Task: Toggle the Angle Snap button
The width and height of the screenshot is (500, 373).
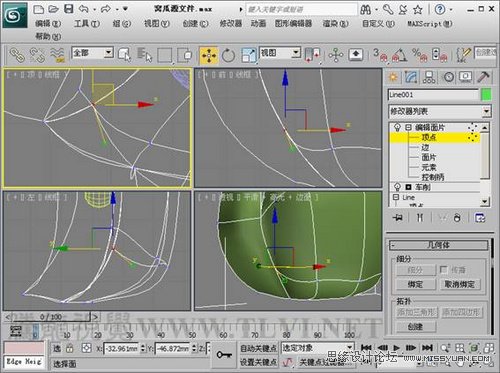Action: point(400,55)
